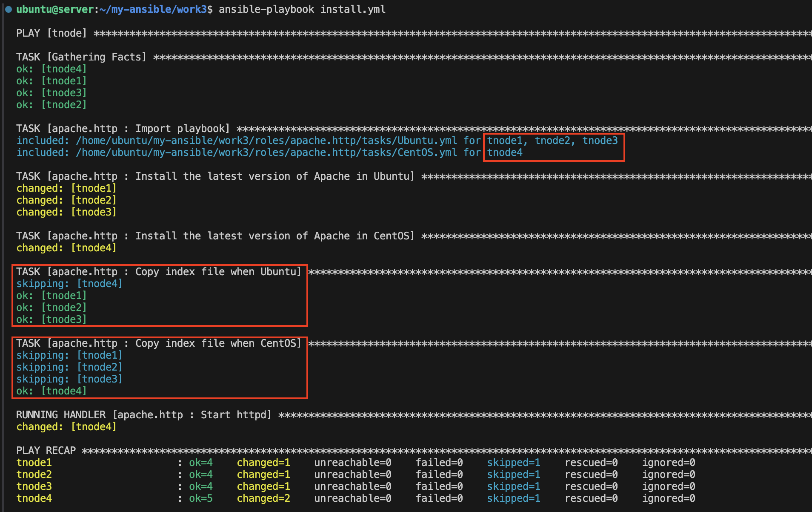Screen dimensions: 812x512
Task: Click the 'Copy index file when Ubuntu' header
Action: point(159,272)
